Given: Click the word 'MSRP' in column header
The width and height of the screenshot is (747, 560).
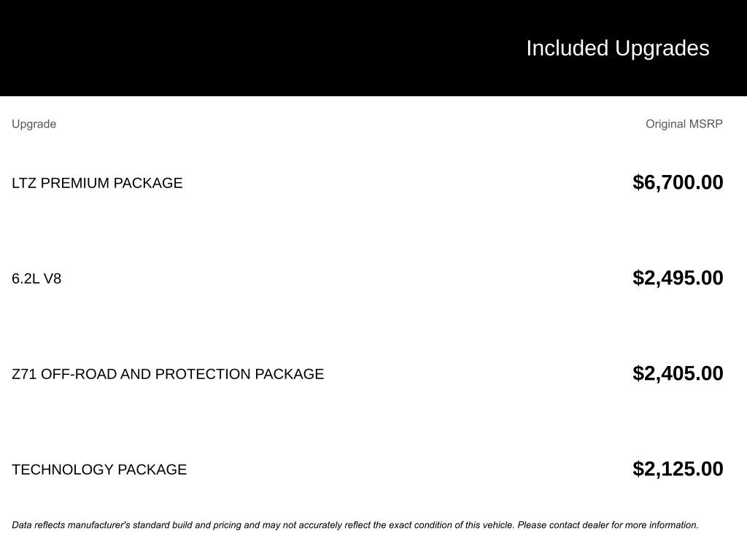Looking at the screenshot, I should pos(705,124).
